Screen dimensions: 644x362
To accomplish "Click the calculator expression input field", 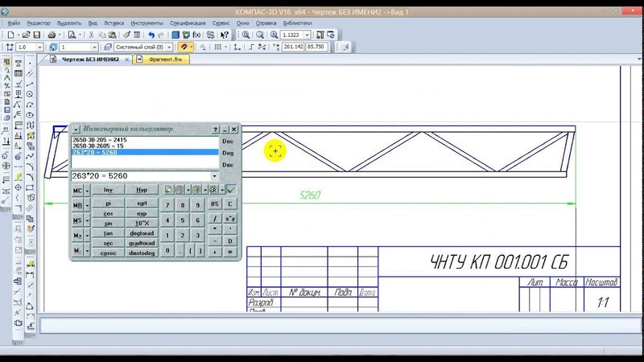I will pyautogui.click(x=141, y=176).
